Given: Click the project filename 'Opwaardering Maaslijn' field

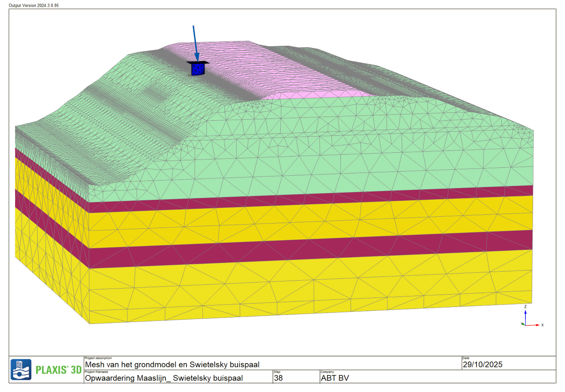Looking at the screenshot, I should pyautogui.click(x=164, y=378).
